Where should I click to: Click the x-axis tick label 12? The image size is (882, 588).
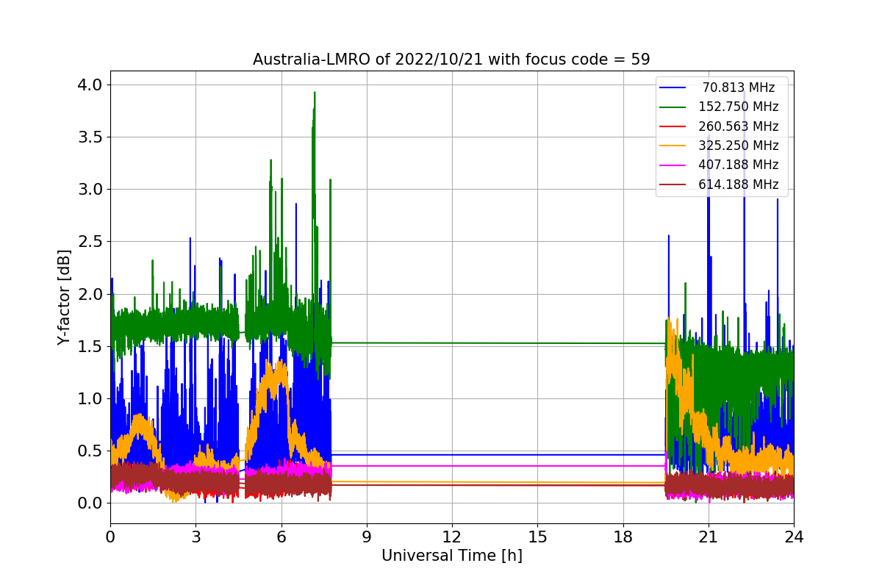pos(452,537)
